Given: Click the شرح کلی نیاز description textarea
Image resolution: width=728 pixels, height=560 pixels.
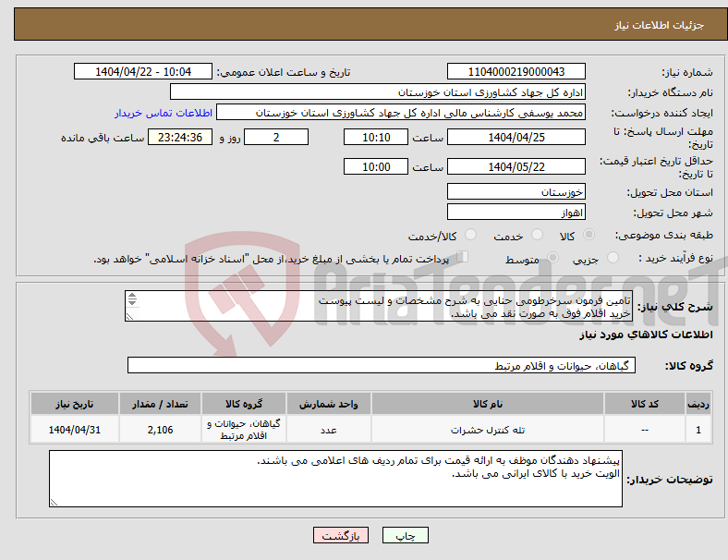Looking at the screenshot, I should [379, 306].
